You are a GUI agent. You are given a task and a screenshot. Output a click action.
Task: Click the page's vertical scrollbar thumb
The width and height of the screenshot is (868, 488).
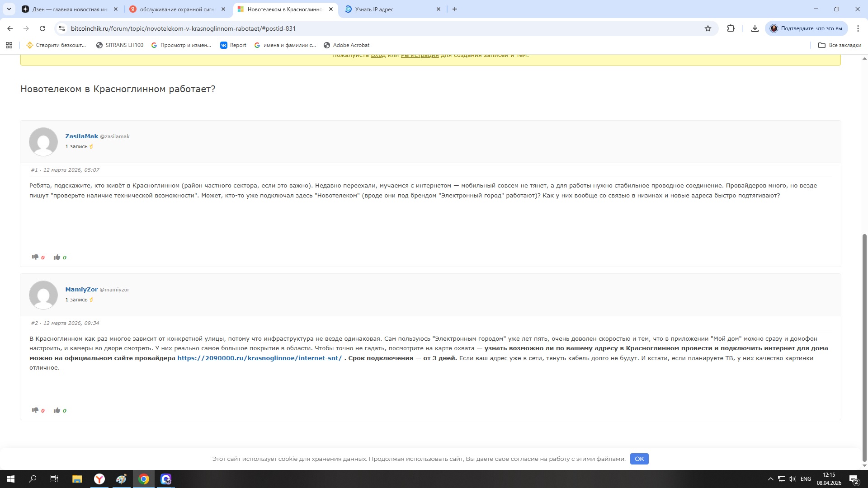[864, 348]
